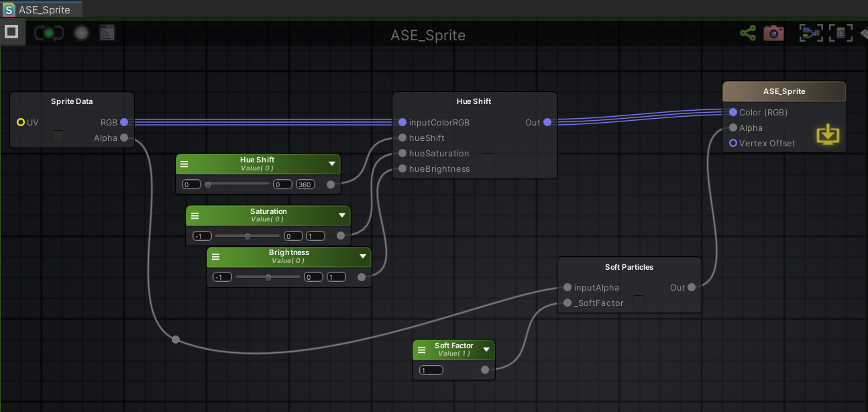Click the Alpha output port on Sprite Data
Image resolution: width=868 pixels, height=412 pixels.
[x=124, y=138]
